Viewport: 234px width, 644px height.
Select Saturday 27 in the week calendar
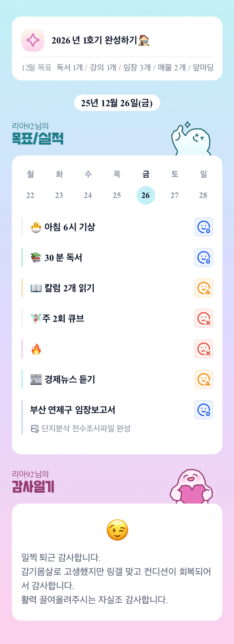(175, 195)
